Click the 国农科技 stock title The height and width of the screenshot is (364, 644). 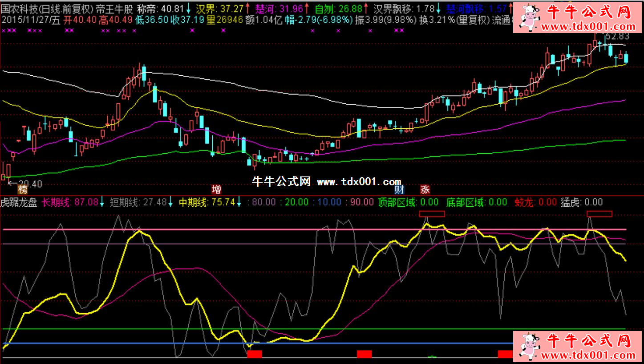click(20, 9)
